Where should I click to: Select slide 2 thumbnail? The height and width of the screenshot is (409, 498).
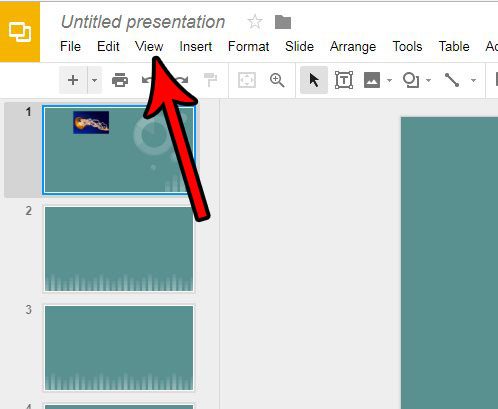119,249
